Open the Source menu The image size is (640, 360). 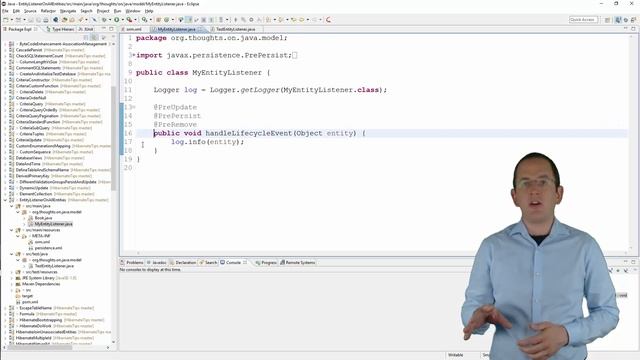click(x=30, y=11)
